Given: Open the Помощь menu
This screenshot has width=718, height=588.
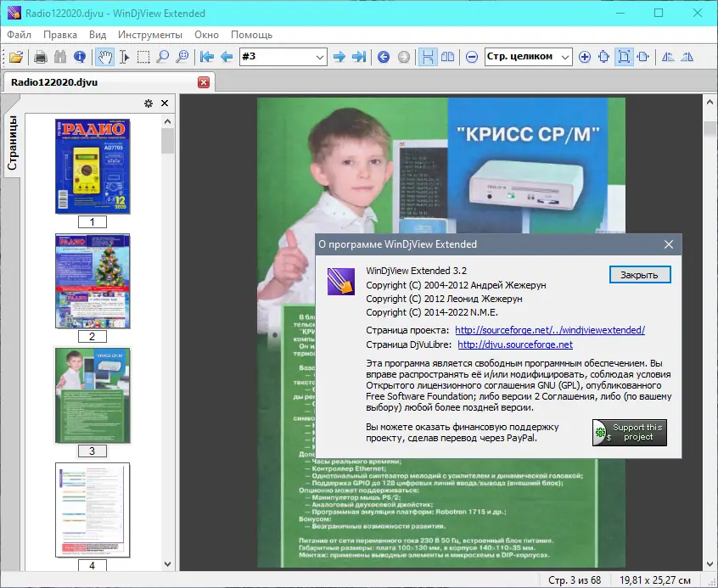Looking at the screenshot, I should (x=251, y=35).
